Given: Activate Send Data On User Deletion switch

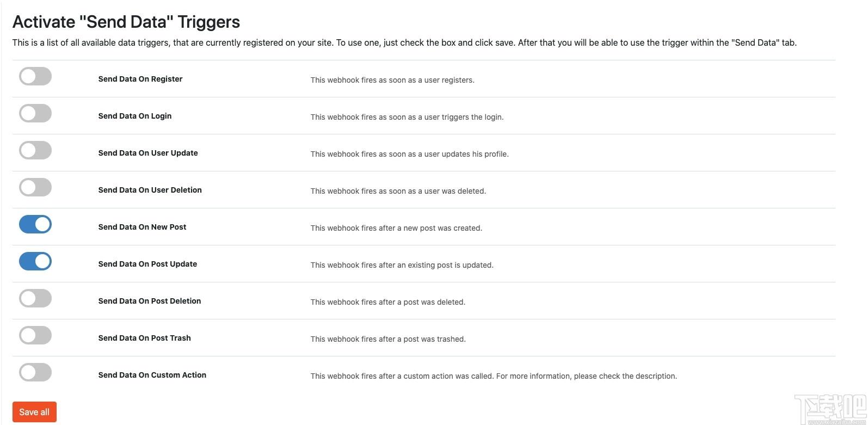Looking at the screenshot, I should coord(35,187).
